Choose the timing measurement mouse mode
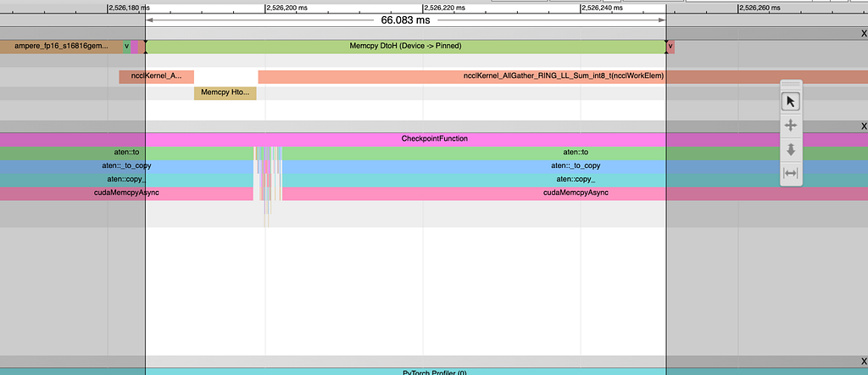 point(791,173)
